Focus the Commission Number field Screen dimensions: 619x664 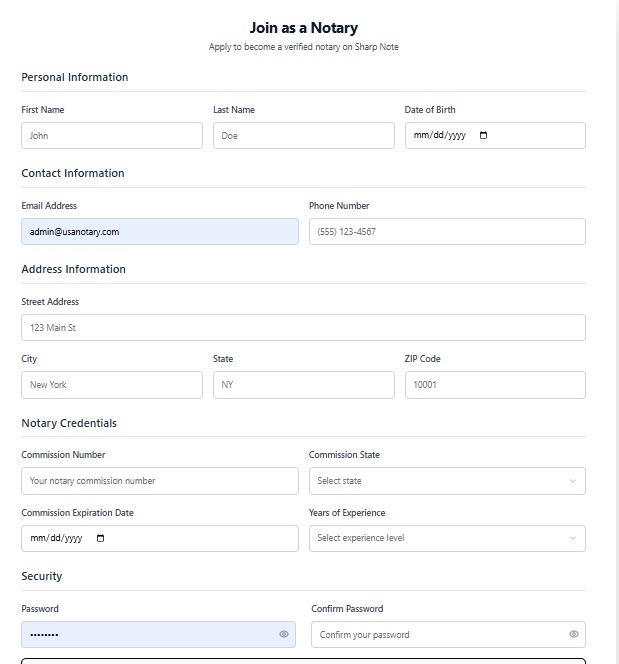(x=160, y=481)
